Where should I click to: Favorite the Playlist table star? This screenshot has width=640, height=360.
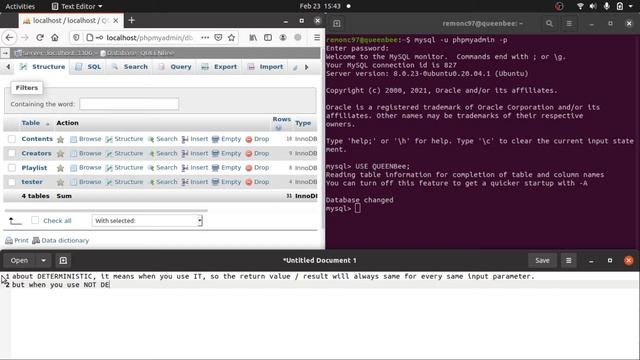pyautogui.click(x=60, y=168)
